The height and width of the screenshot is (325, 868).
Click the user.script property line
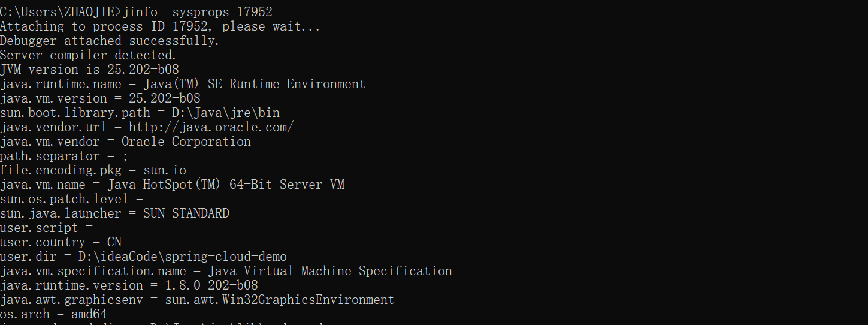[x=47, y=228]
